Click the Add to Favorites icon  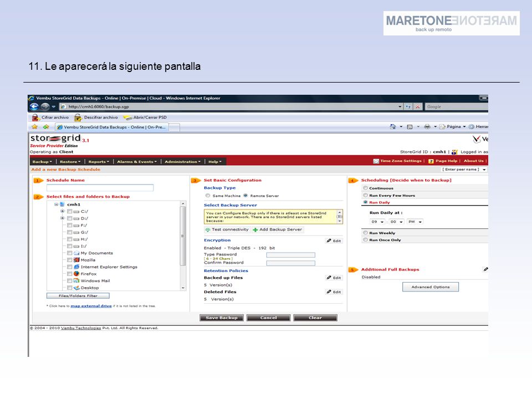click(x=46, y=127)
